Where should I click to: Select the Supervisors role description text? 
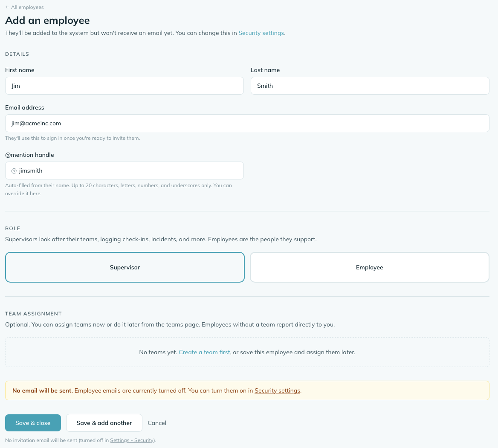point(161,239)
